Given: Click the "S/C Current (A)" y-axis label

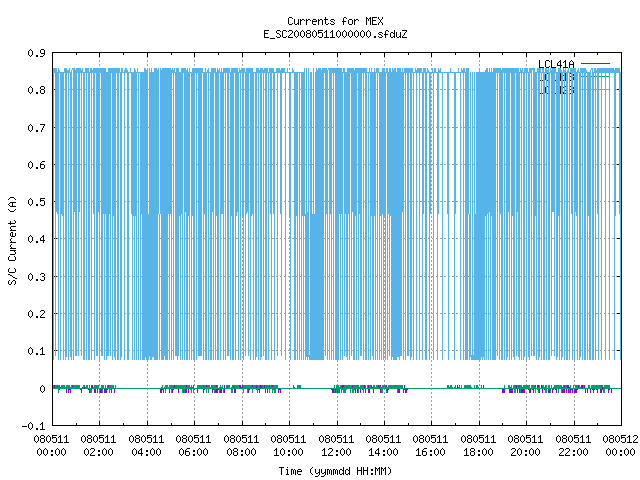Looking at the screenshot, I should tap(13, 240).
